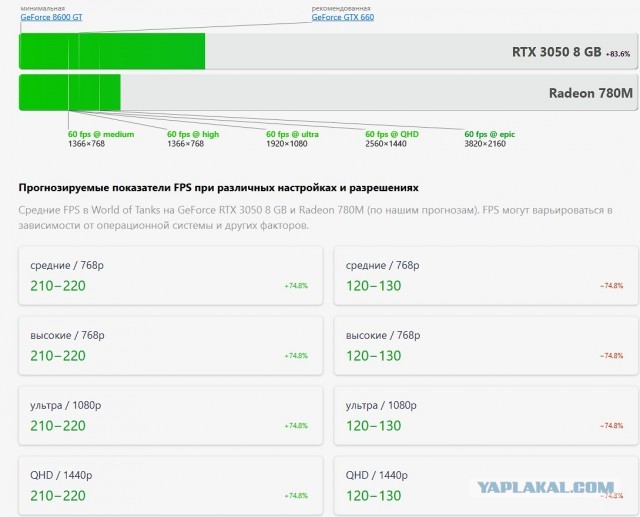The image size is (640, 517).
Task: Click the RTX 3050 8 GB label
Action: (x=557, y=52)
